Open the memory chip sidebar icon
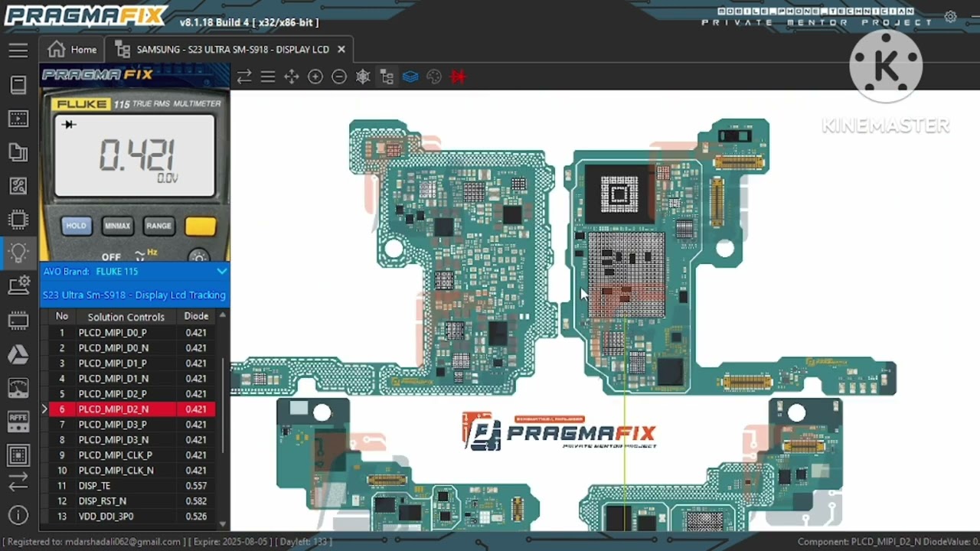The image size is (980, 551). 18,321
